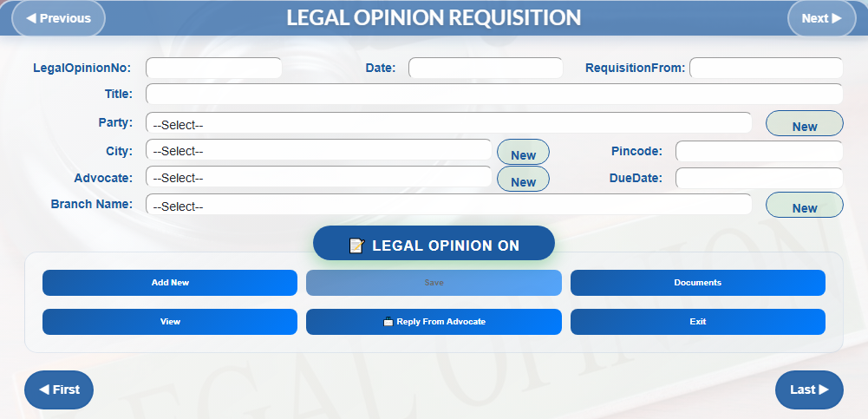
Task: Open Reply From Advocate
Action: coord(434,322)
